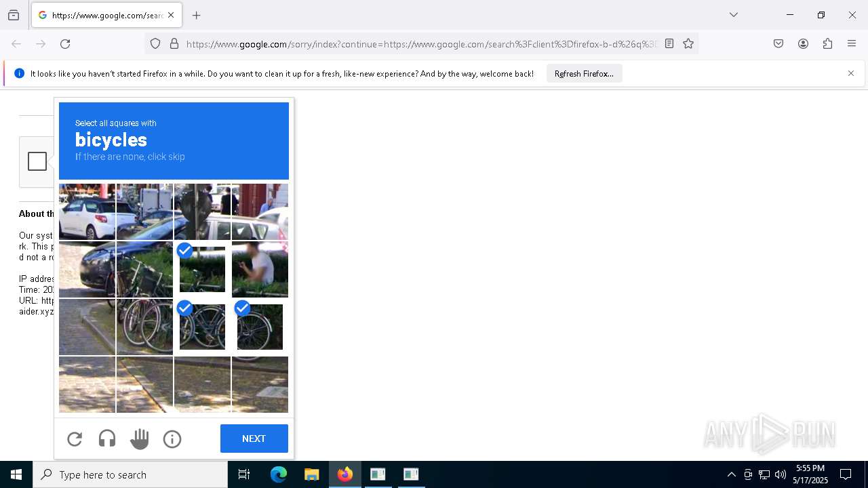The width and height of the screenshot is (868, 488).
Task: Reload the current page
Action: pos(65,43)
